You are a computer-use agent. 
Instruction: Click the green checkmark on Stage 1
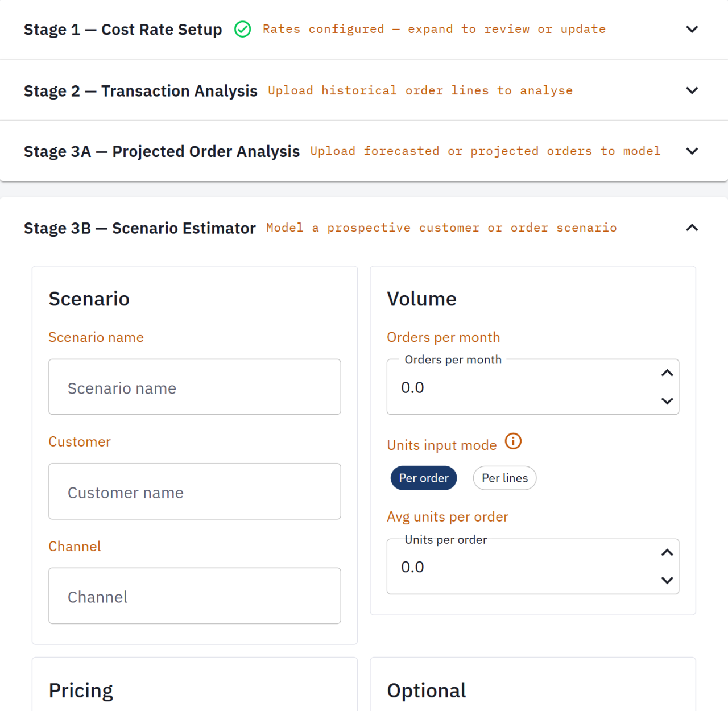(x=242, y=29)
